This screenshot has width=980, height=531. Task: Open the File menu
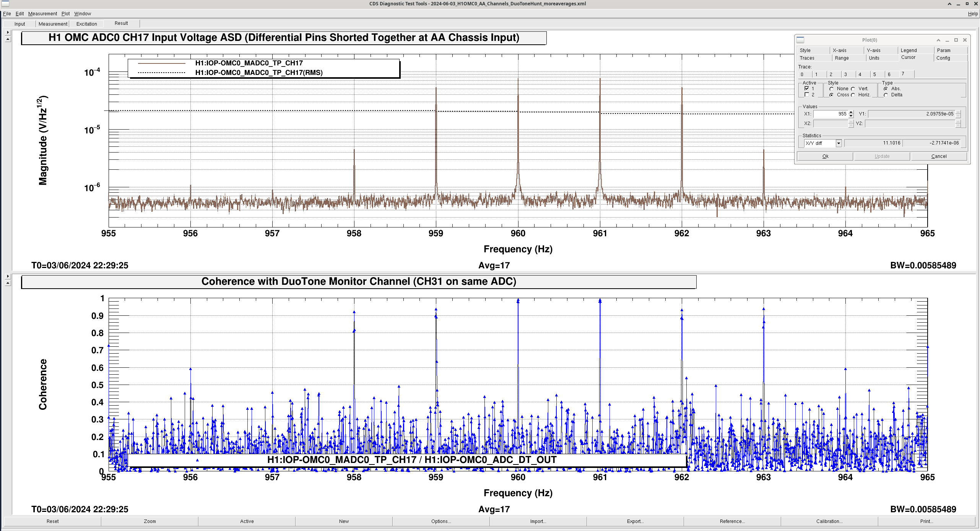[7, 14]
